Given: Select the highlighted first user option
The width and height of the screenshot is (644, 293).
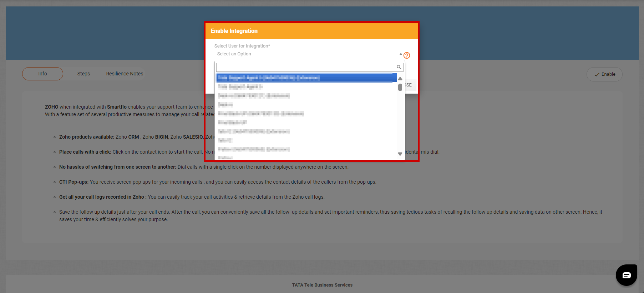Looking at the screenshot, I should (306, 78).
